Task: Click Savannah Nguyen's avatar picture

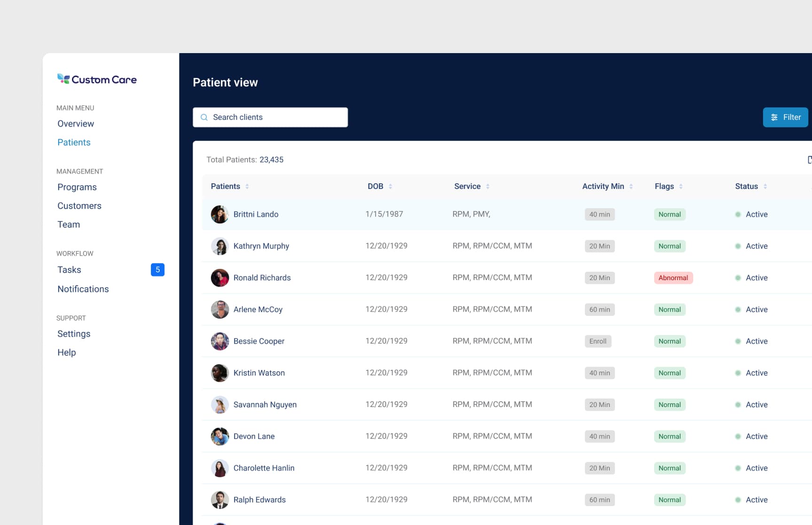Action: point(219,405)
